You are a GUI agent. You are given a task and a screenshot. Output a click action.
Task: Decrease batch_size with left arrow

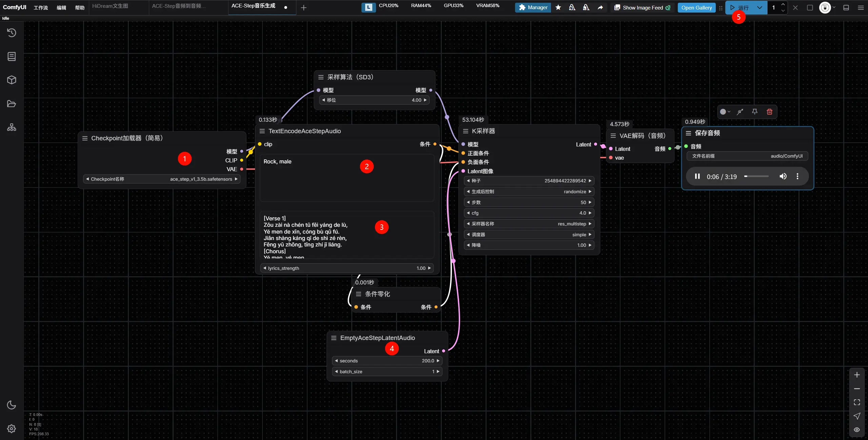(x=336, y=372)
